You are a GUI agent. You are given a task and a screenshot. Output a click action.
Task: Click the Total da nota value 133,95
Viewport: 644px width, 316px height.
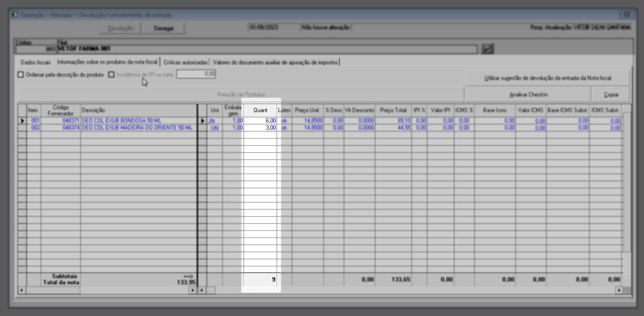coord(187,282)
